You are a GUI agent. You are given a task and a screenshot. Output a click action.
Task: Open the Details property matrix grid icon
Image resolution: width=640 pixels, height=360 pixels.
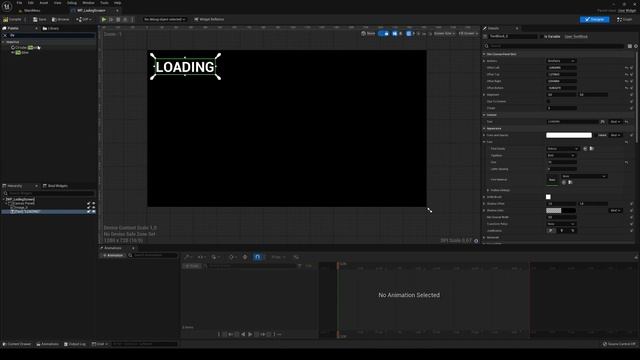click(630, 46)
